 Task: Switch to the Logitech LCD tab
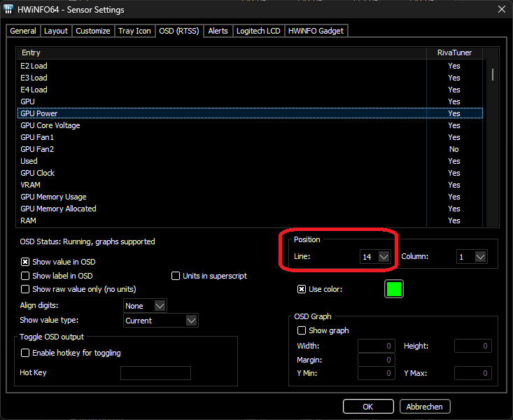[258, 31]
